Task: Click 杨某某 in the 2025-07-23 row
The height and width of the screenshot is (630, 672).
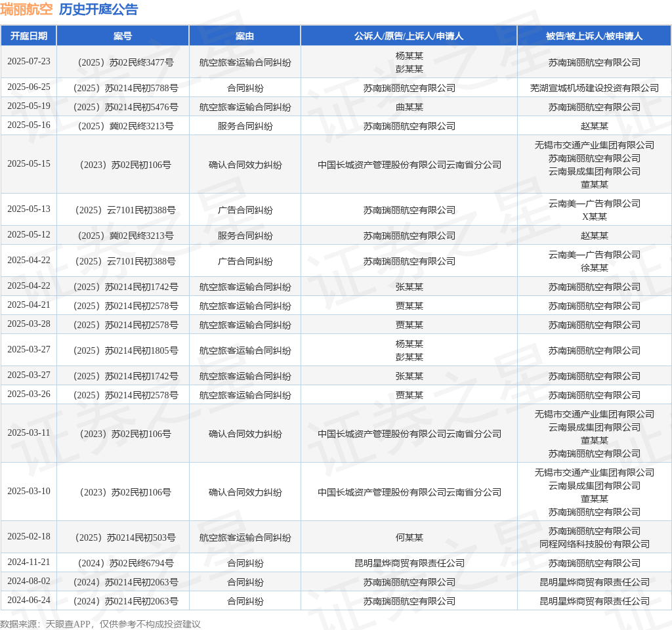Action: click(x=409, y=56)
